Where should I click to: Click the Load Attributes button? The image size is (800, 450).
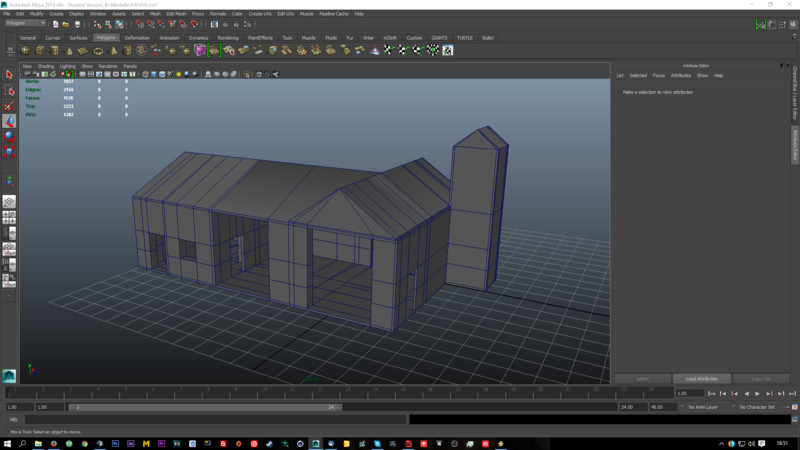pyautogui.click(x=701, y=379)
